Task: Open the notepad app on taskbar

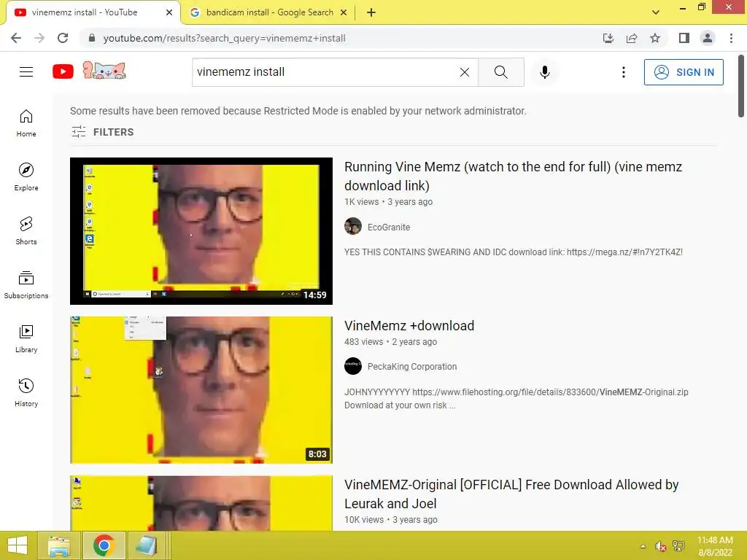Action: coord(146,545)
